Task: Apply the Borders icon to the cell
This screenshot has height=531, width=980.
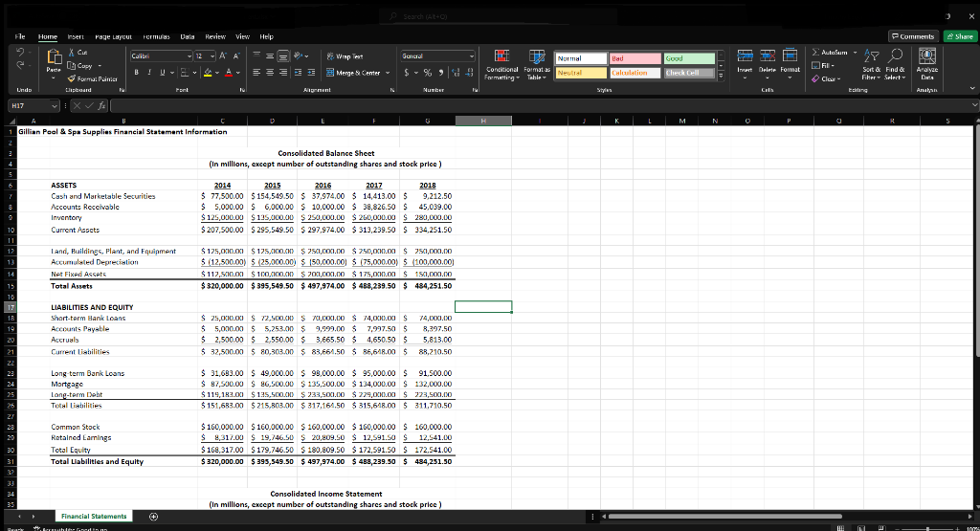Action: 185,73
